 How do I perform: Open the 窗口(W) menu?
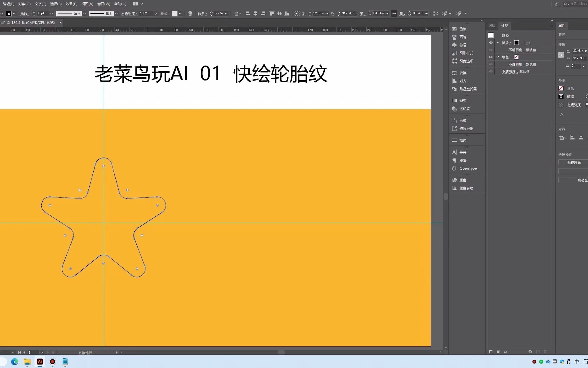[x=104, y=4]
